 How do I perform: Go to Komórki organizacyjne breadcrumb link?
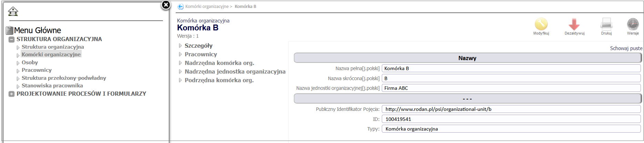(x=207, y=7)
